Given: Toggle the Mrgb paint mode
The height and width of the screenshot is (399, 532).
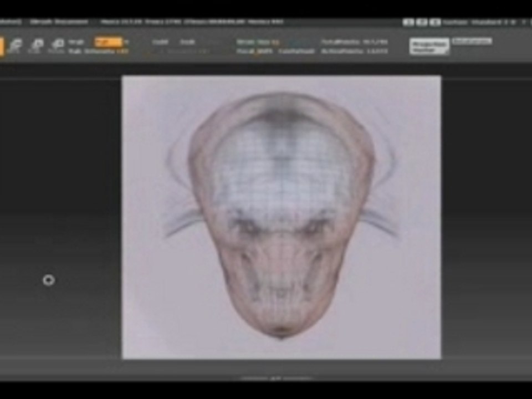Looking at the screenshot, I should pos(76,42).
